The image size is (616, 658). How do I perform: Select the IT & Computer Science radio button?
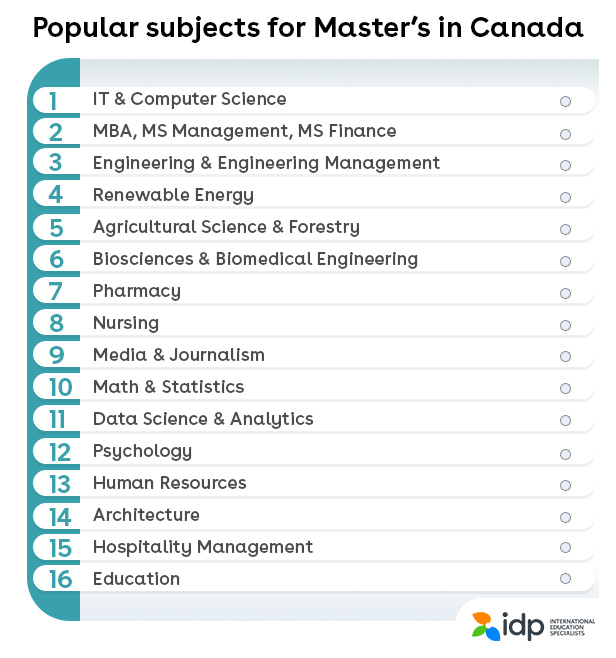tap(565, 101)
